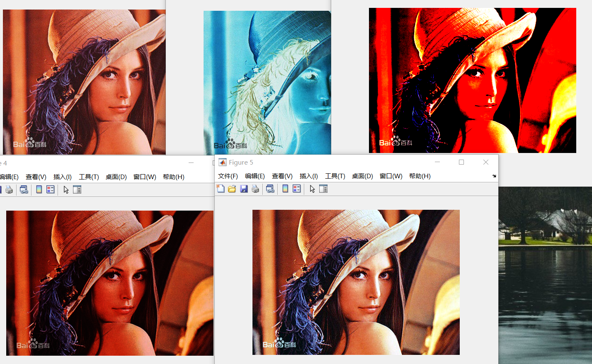Insert Legend using Figure 4 toolbar icon
The image size is (592, 364).
[x=51, y=190]
